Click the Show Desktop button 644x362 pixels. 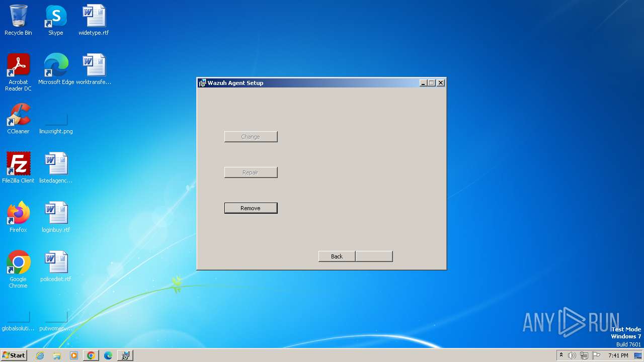638,355
